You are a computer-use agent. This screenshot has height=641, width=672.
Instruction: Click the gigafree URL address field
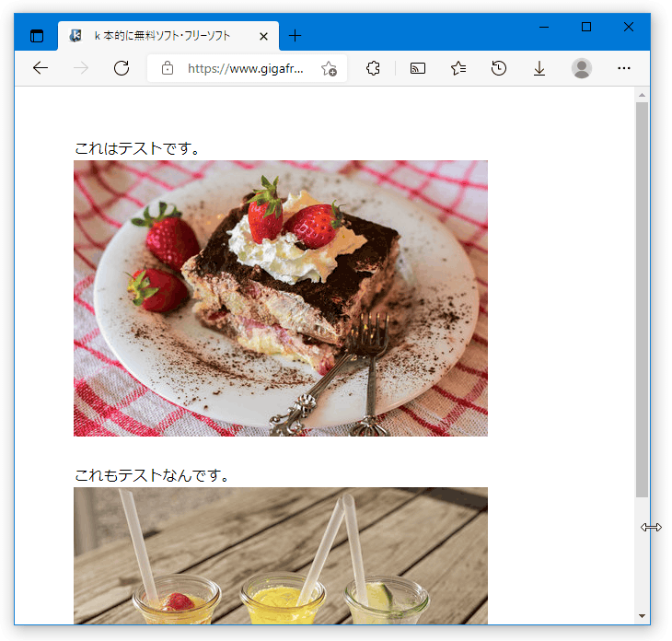245,68
